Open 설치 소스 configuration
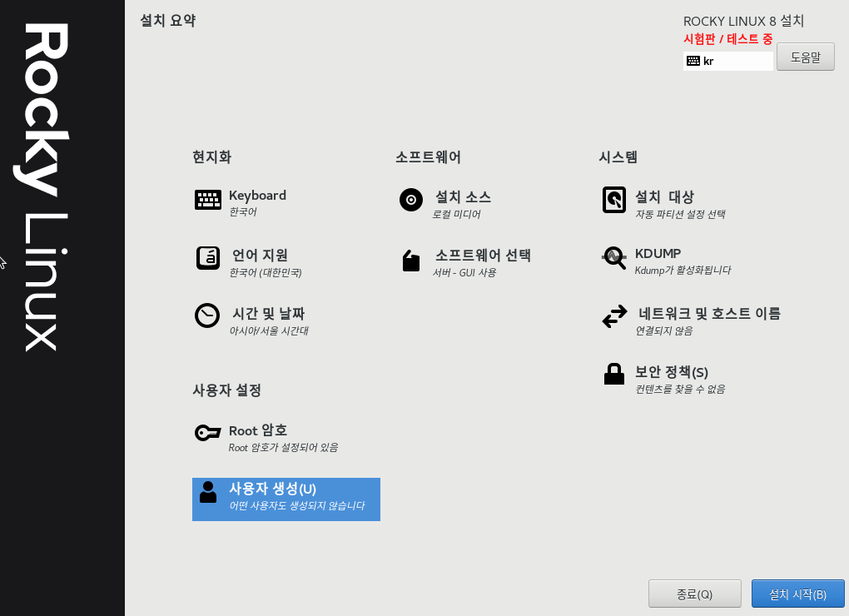This screenshot has width=849, height=616. (463, 197)
